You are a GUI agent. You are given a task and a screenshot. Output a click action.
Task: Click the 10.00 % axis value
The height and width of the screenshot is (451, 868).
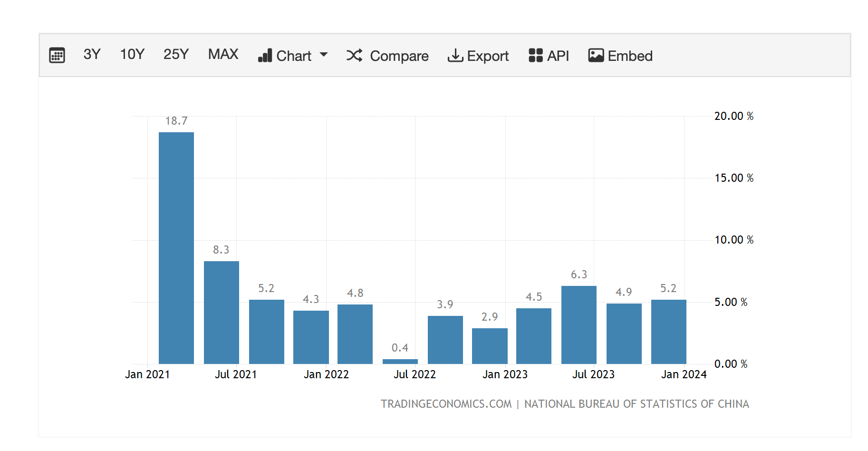coord(734,240)
